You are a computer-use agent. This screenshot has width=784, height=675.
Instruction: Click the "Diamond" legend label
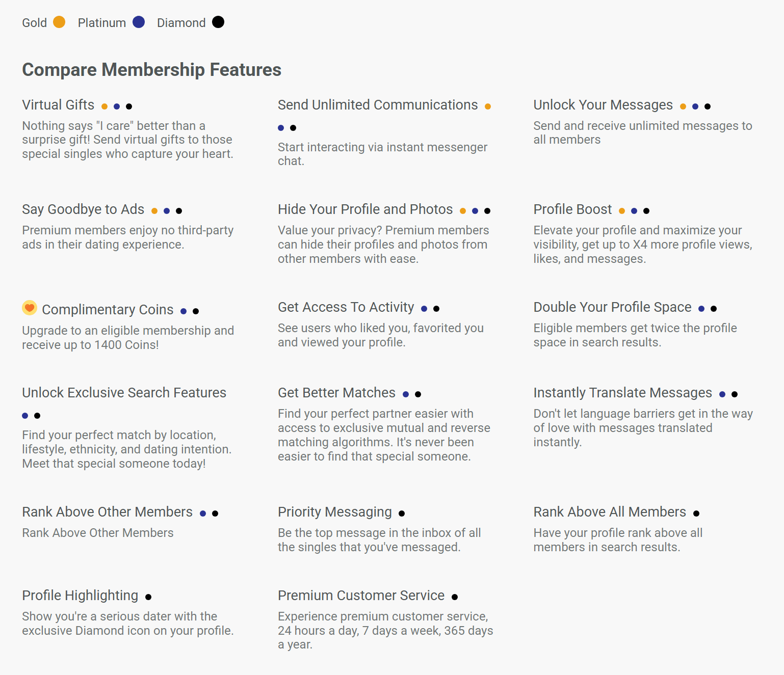[181, 23]
